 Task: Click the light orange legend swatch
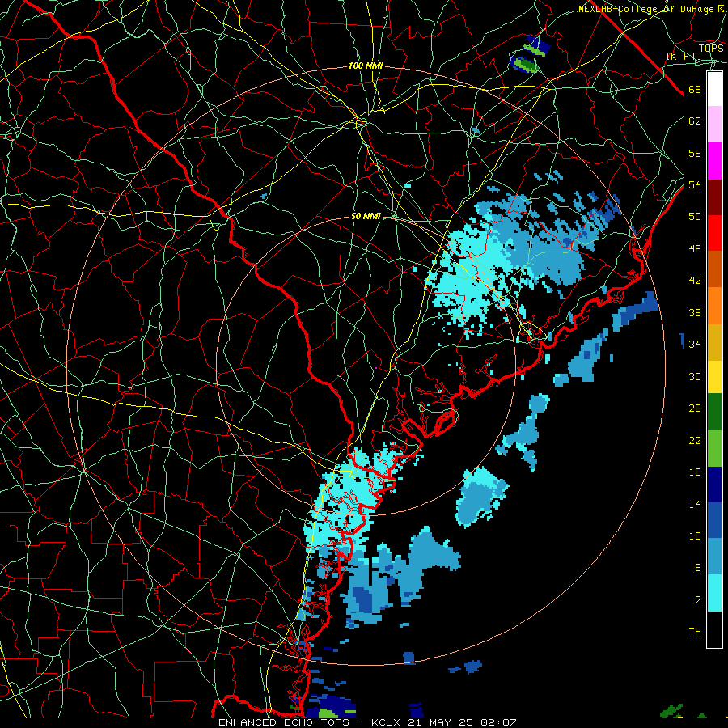(714, 306)
